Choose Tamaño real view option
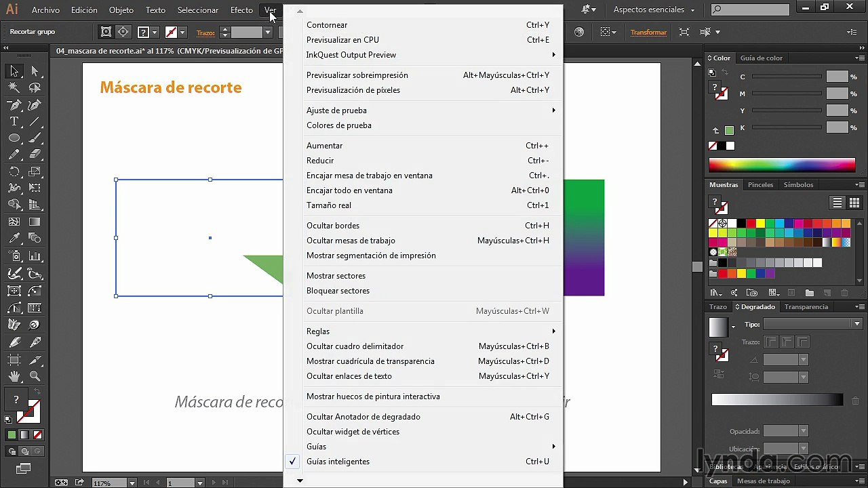Viewport: 868px width, 488px height. coord(422,205)
